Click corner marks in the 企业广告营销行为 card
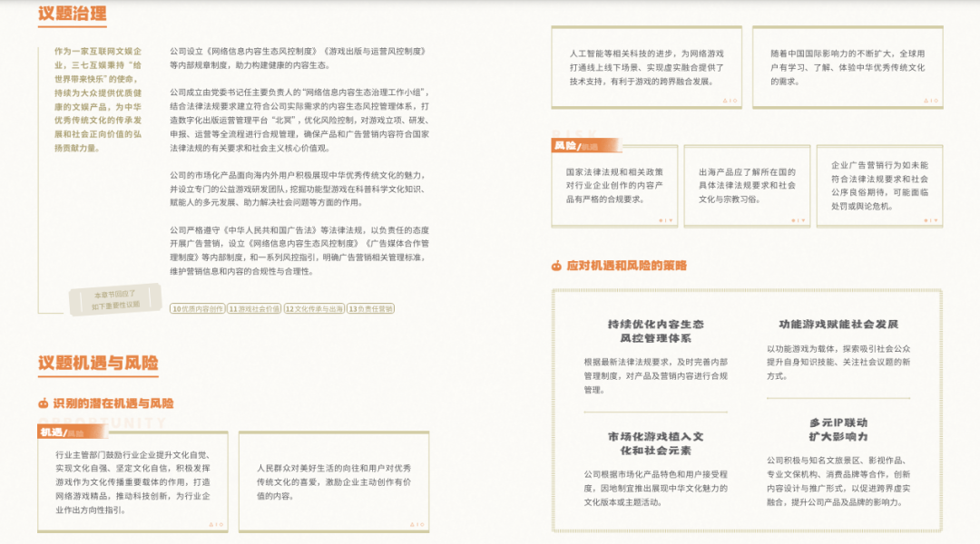The image size is (980, 544). [931, 220]
